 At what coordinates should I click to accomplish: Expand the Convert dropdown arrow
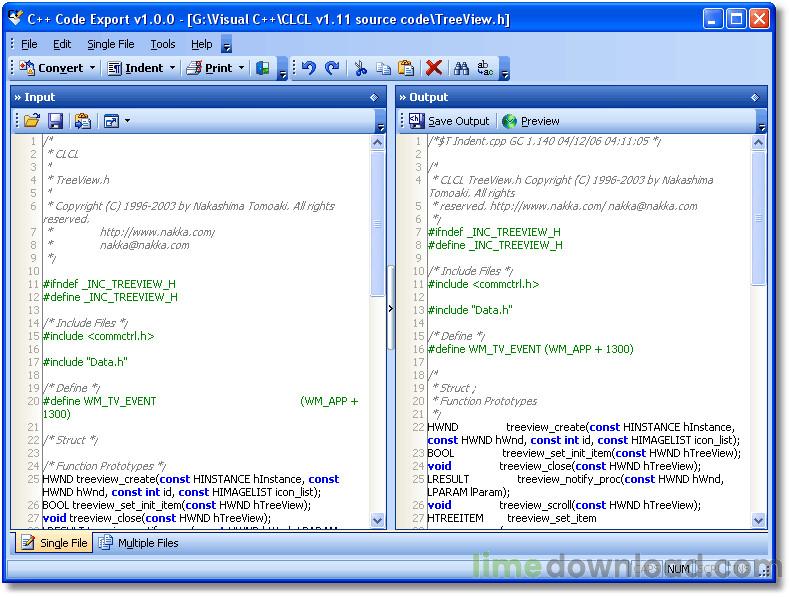click(x=93, y=68)
